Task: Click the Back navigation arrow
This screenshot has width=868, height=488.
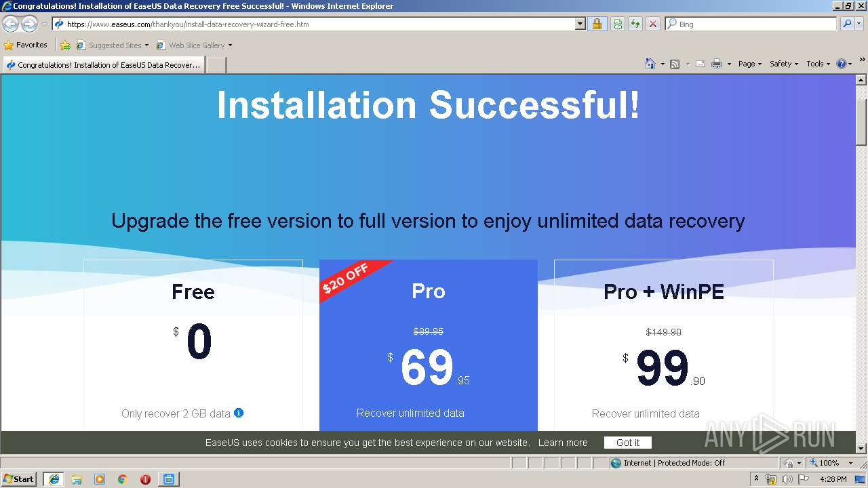Action: pos(11,24)
